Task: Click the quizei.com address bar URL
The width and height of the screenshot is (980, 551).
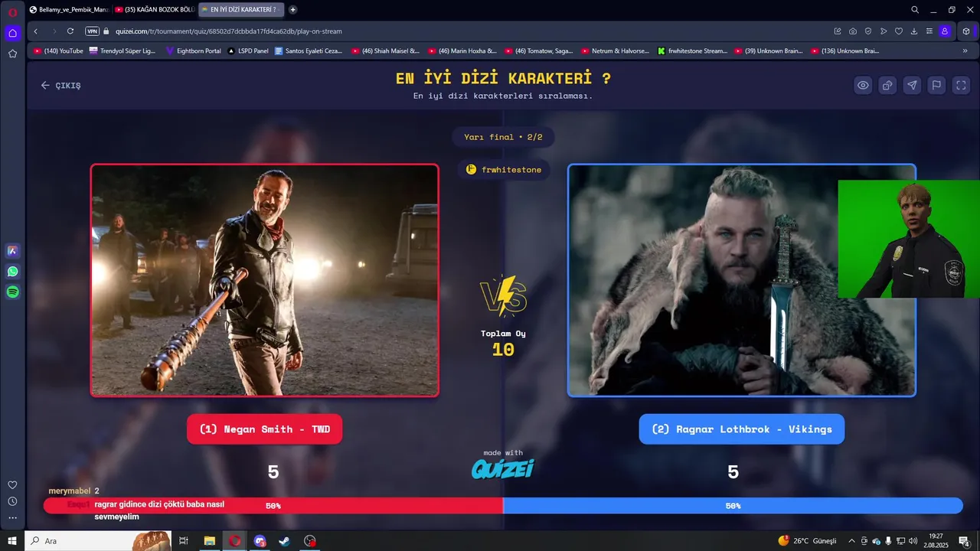Action: point(229,31)
